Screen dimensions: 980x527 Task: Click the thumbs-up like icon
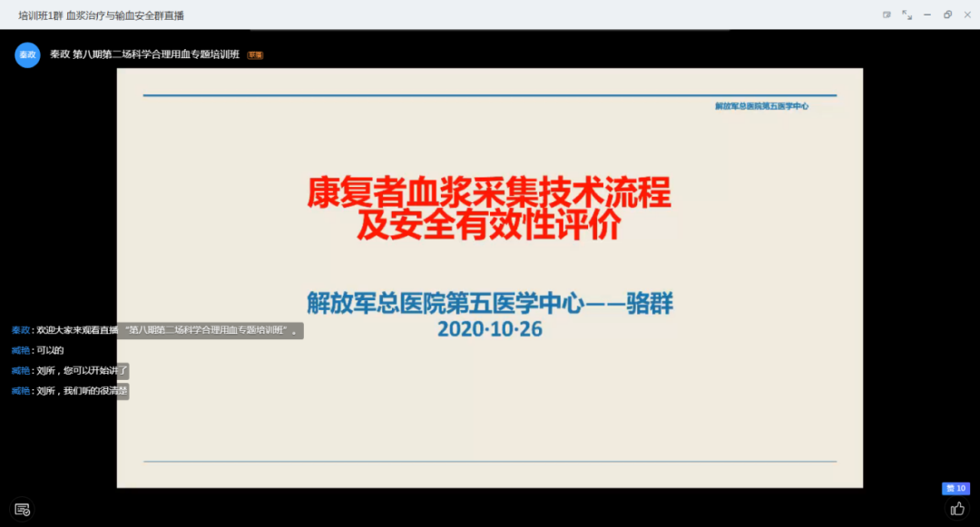tap(956, 508)
